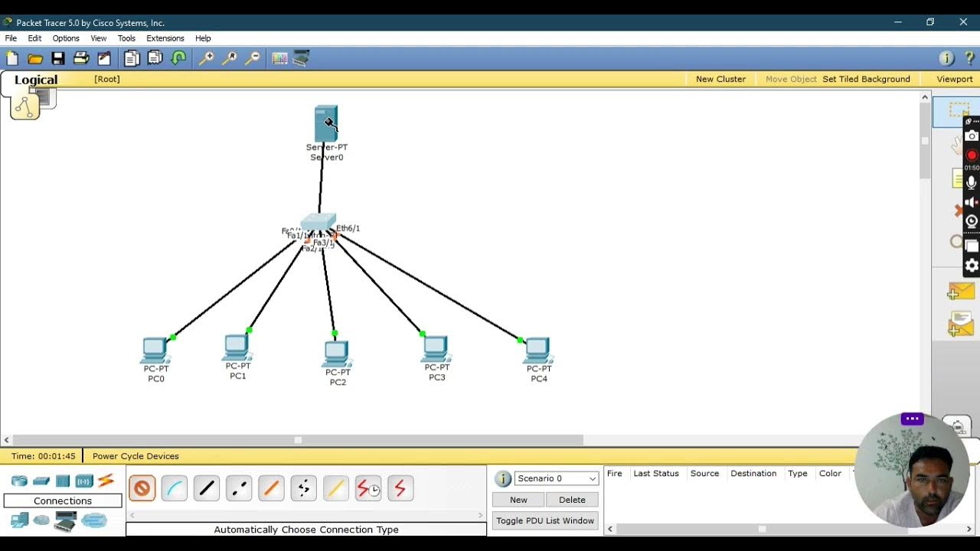Select the Wireless Devices category
Screen dimensions: 980x551
click(x=84, y=481)
